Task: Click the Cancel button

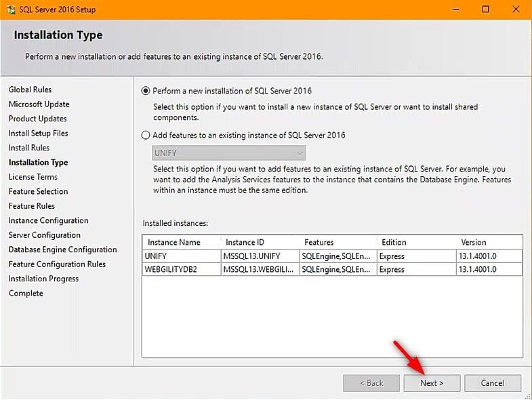Action: (492, 383)
